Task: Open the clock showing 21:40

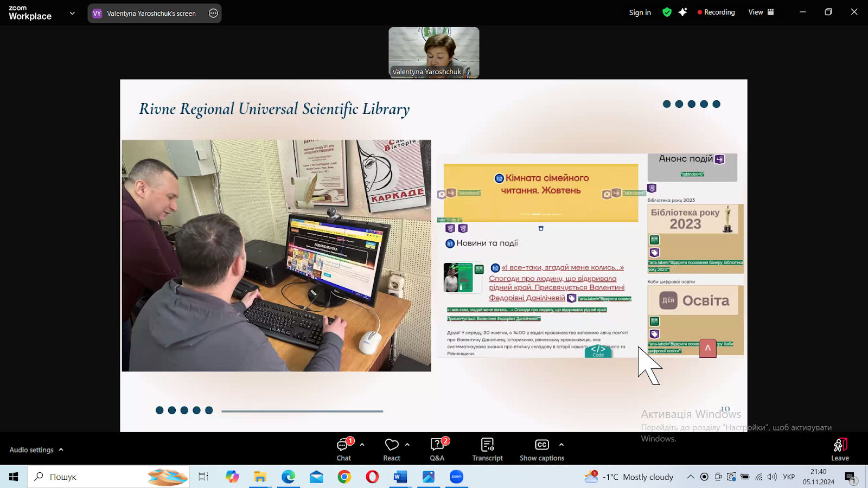Action: (819, 477)
